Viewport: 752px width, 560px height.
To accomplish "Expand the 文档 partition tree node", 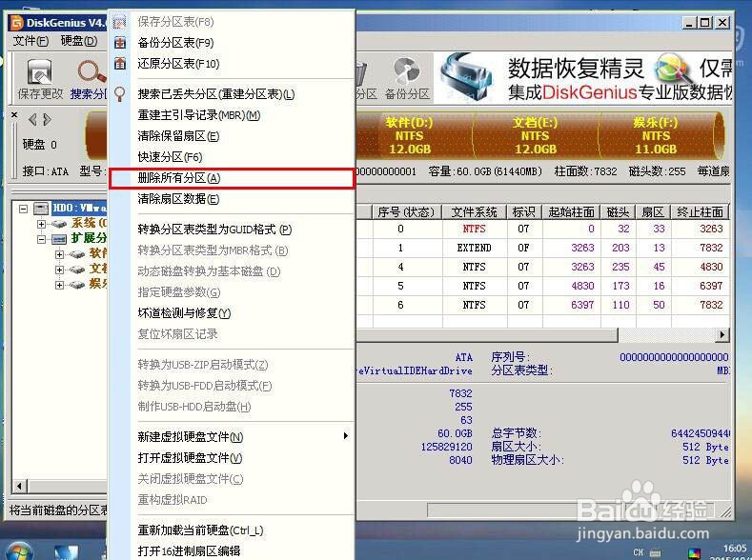I will point(59,270).
